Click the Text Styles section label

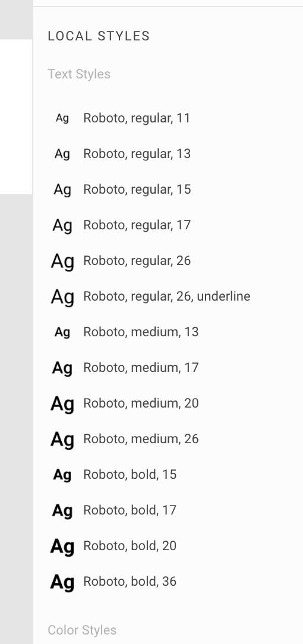(79, 74)
